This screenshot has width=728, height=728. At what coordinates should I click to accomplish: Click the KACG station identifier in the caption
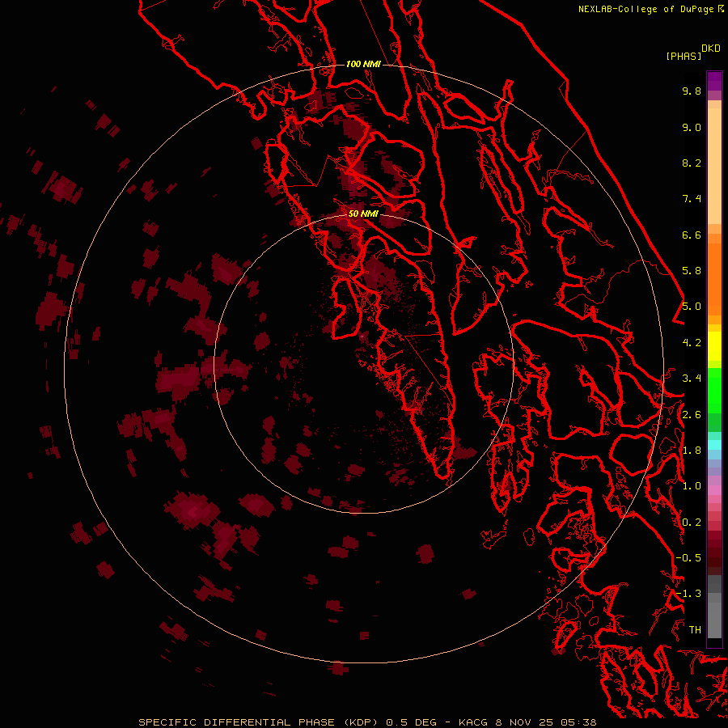(x=473, y=722)
